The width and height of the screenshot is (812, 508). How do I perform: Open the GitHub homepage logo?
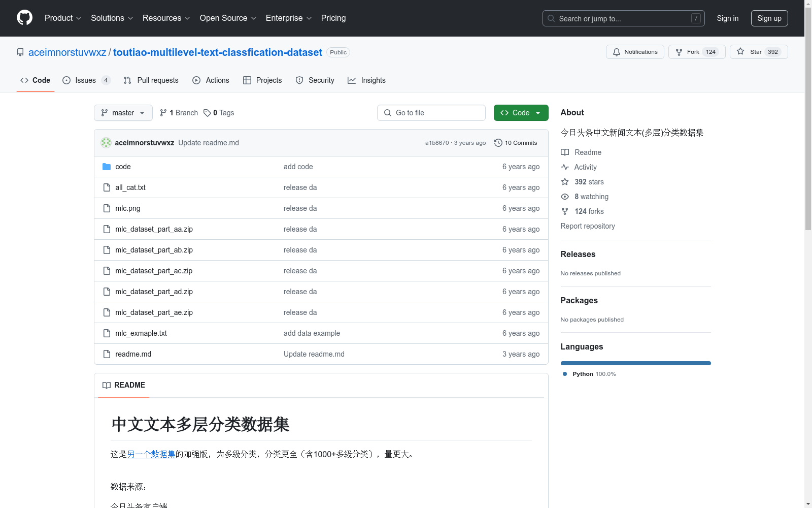point(24,18)
